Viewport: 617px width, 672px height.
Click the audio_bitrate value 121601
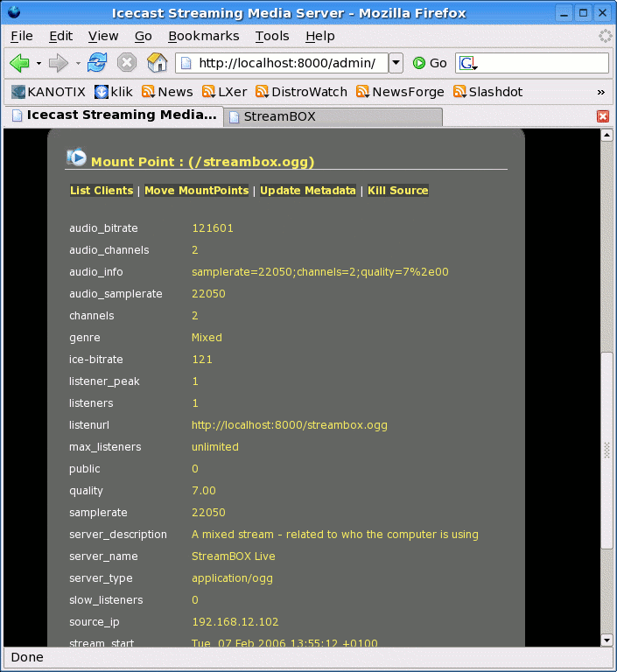coord(213,228)
